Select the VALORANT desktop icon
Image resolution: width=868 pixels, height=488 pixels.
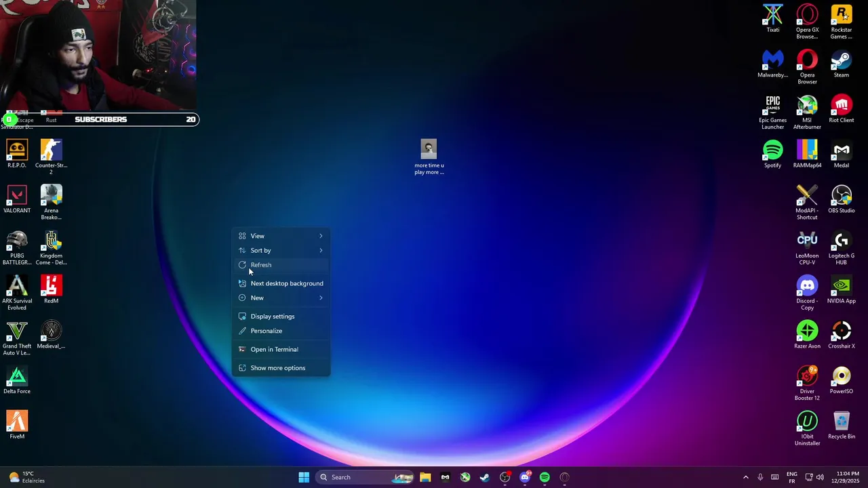pos(17,199)
